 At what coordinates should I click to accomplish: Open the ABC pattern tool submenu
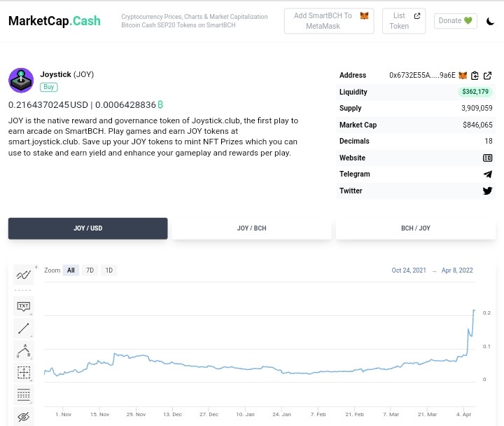click(31, 359)
